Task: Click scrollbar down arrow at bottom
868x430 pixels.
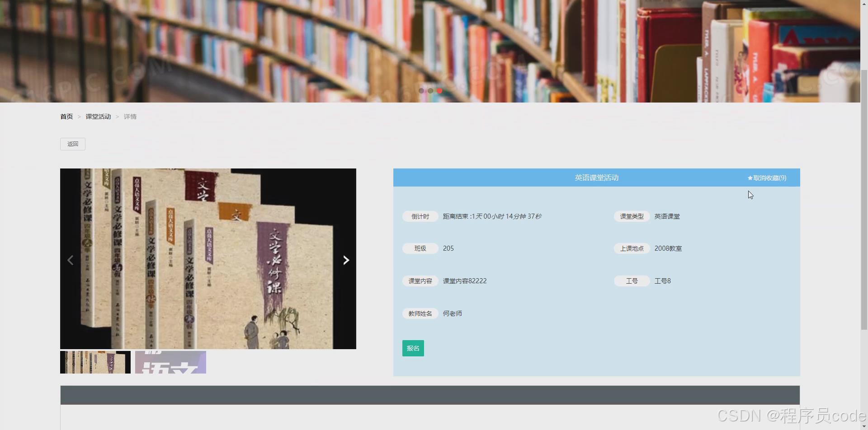Action: click(864, 426)
